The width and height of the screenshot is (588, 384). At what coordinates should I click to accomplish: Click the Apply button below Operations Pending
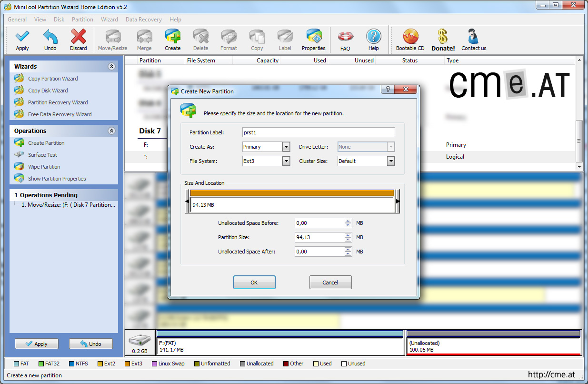tap(37, 344)
